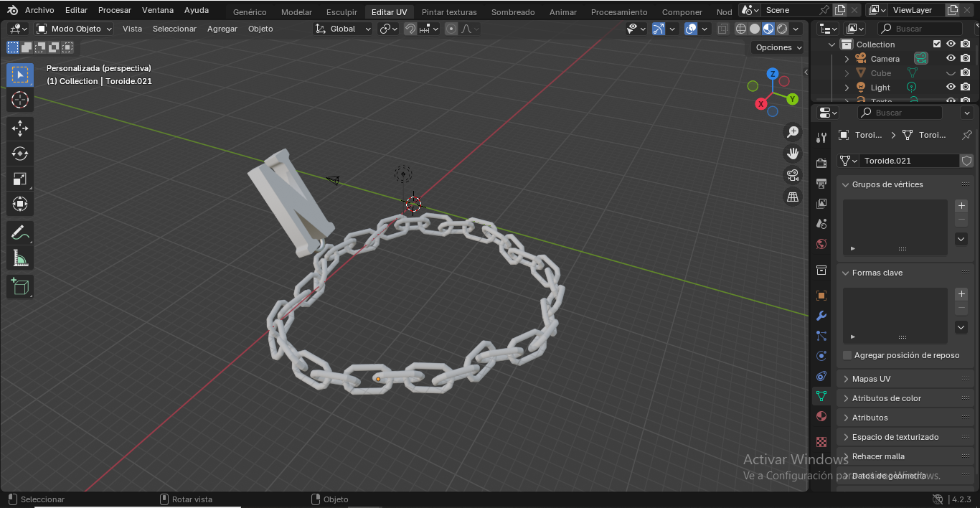Select solid viewport shading sphere
The height and width of the screenshot is (508, 980).
pyautogui.click(x=755, y=29)
